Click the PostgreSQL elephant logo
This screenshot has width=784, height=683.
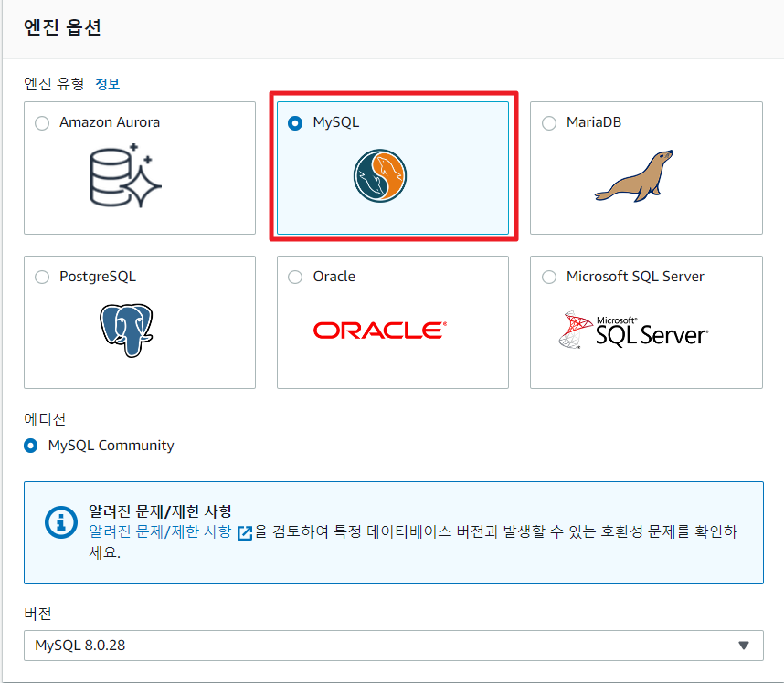tap(126, 331)
